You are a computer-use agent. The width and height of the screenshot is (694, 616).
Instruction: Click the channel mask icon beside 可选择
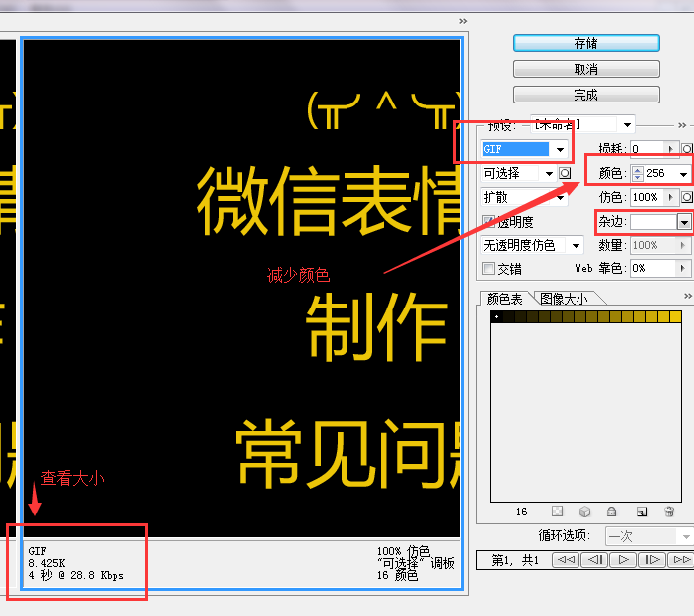[x=565, y=173]
